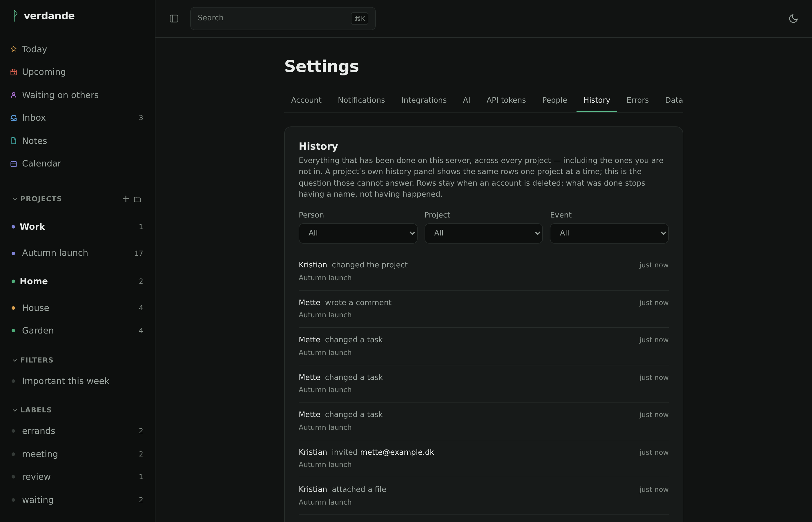Open the Event filter dropdown
This screenshot has height=522, width=812.
pos(609,233)
